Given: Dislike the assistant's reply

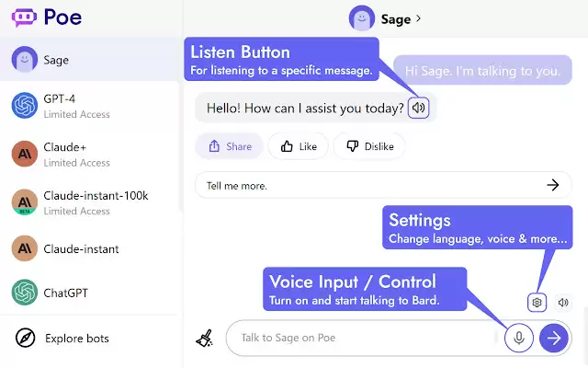Looking at the screenshot, I should [x=369, y=146].
